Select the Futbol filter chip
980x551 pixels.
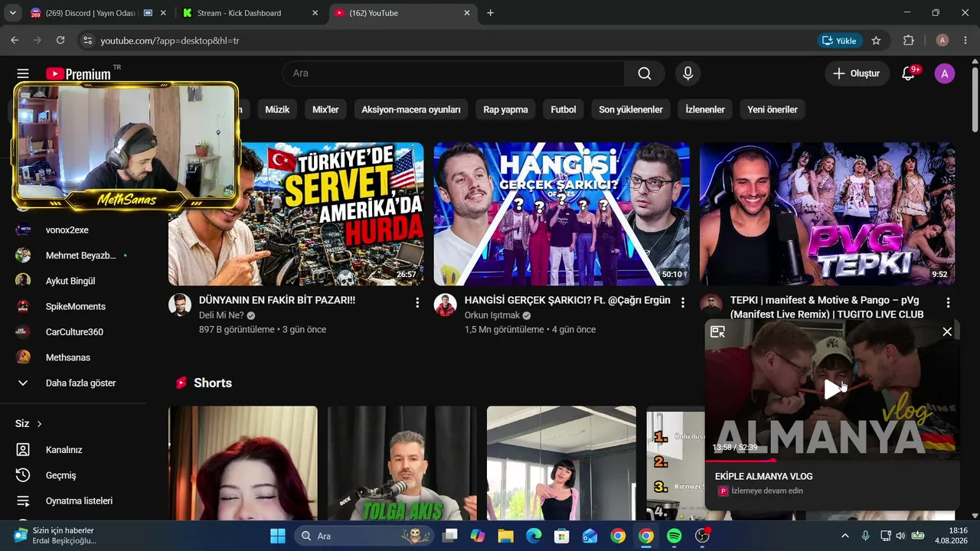tap(563, 109)
